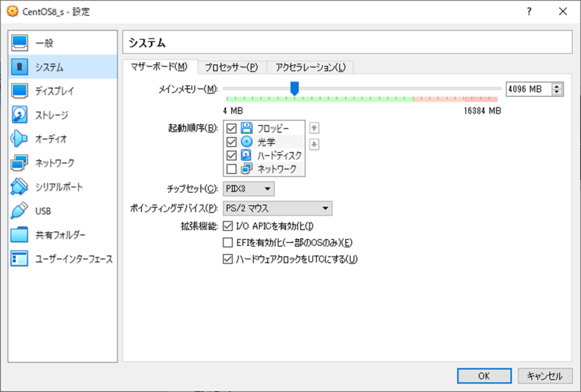Open the オーディオ speaker icon

19,139
